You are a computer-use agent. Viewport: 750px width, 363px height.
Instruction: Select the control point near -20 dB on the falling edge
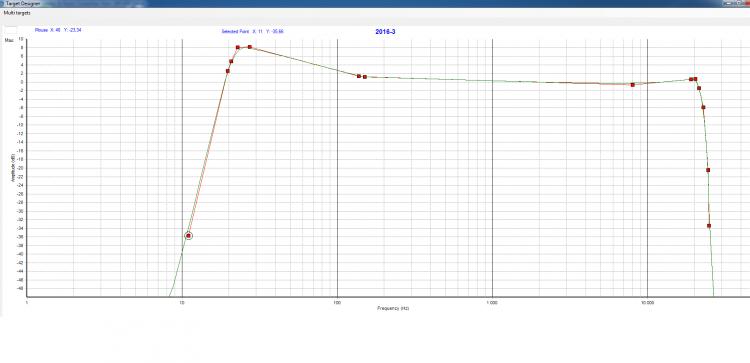point(708,170)
